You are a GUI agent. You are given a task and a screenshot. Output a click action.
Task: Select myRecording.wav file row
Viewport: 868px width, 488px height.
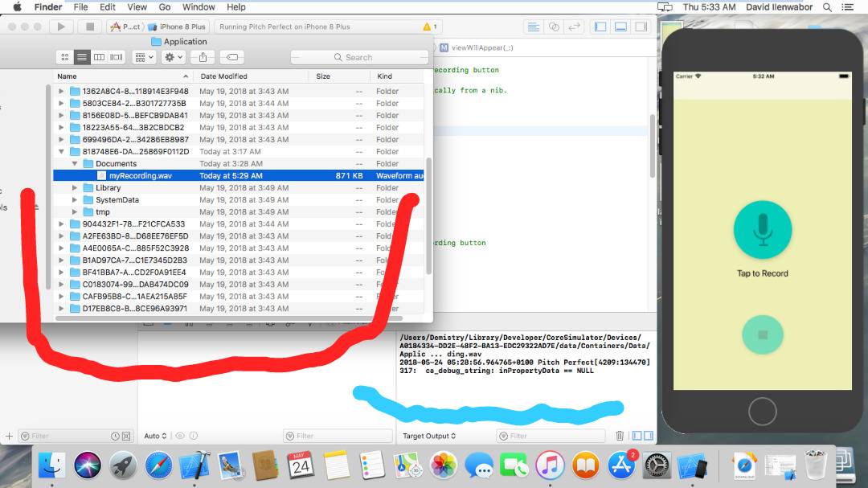point(239,175)
